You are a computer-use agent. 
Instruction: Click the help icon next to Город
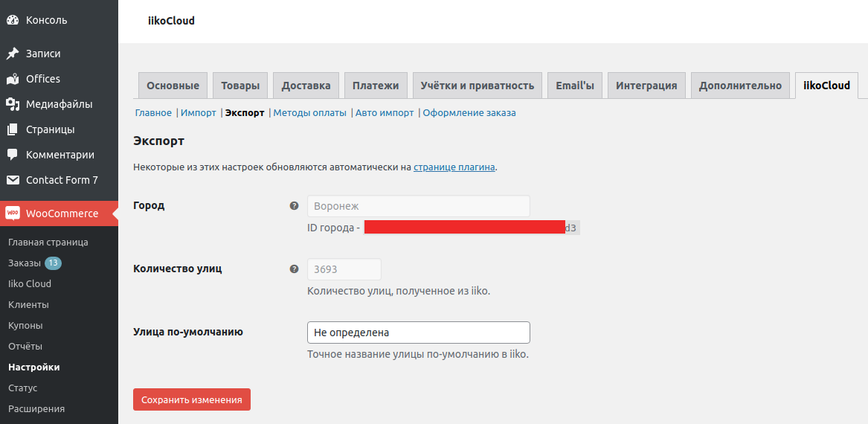coord(294,206)
